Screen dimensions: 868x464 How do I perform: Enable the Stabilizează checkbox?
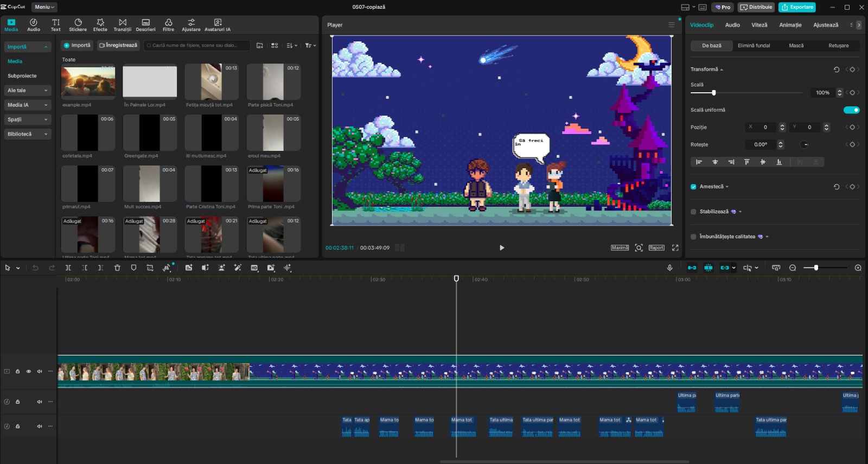tap(693, 212)
